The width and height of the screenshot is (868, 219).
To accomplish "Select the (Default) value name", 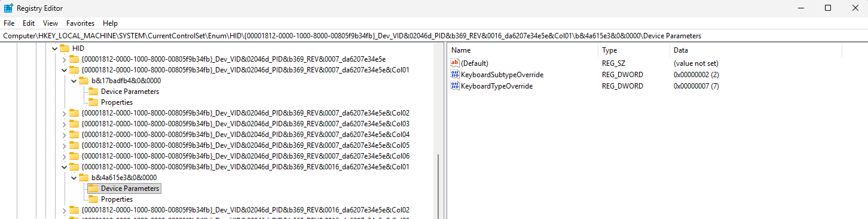I will tap(475, 63).
